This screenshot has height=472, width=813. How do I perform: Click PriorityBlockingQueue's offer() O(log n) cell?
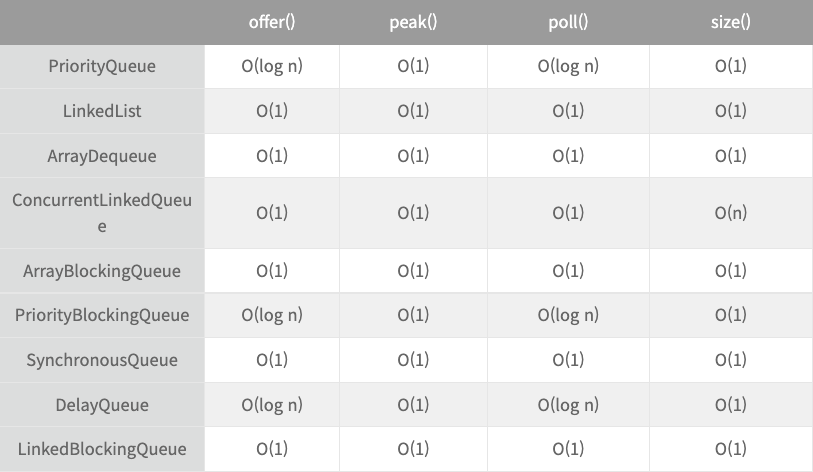click(272, 315)
